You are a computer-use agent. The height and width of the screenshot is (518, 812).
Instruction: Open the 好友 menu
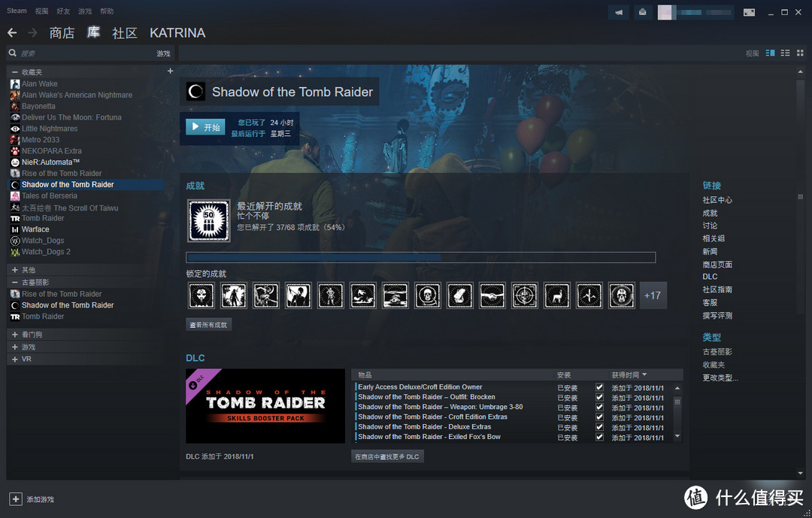63,11
